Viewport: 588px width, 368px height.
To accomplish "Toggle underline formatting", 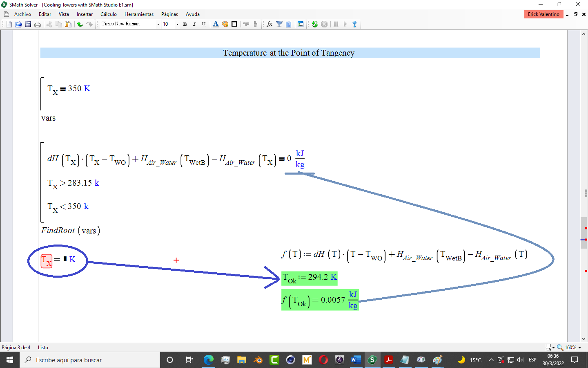I will 203,24.
